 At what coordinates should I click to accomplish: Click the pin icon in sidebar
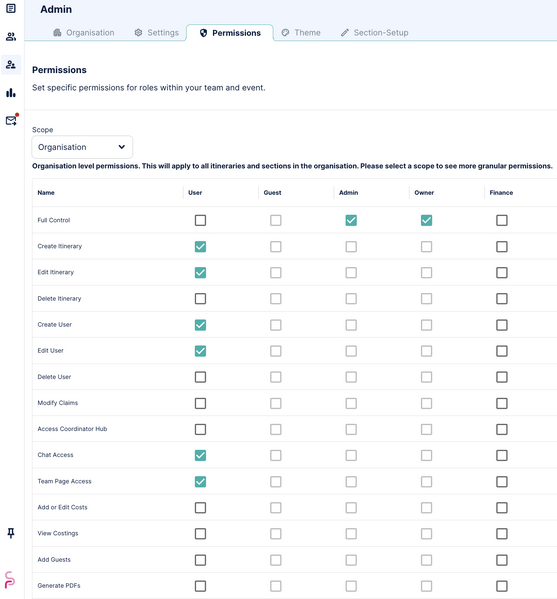click(x=11, y=533)
